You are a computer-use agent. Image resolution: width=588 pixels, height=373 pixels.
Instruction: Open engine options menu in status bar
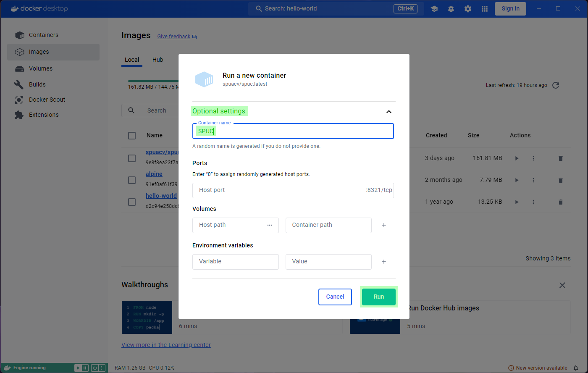click(102, 368)
